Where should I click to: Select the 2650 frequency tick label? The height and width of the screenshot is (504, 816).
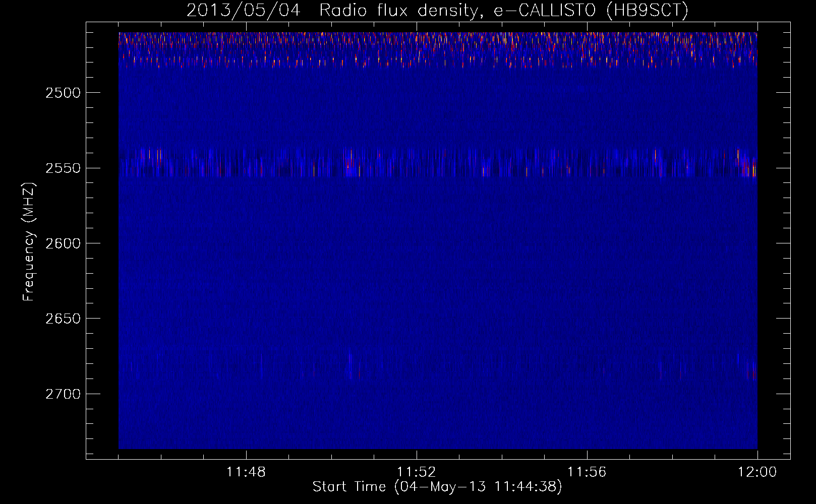[x=63, y=319]
